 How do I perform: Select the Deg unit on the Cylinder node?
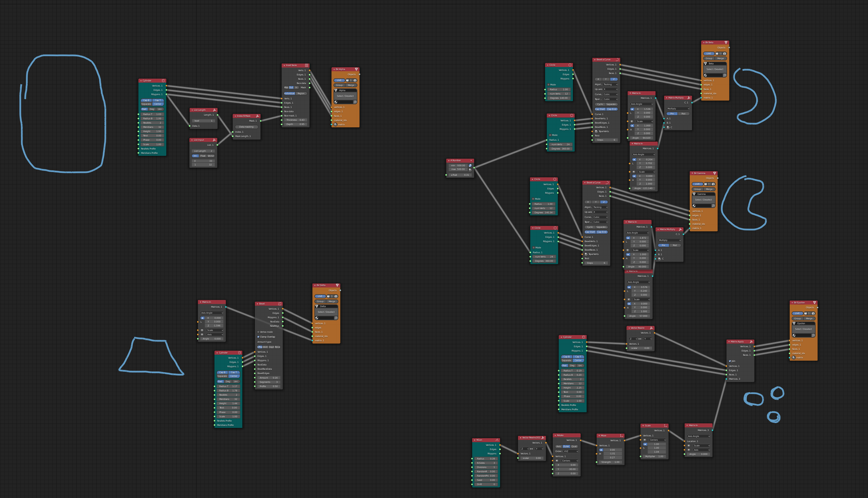tap(152, 109)
